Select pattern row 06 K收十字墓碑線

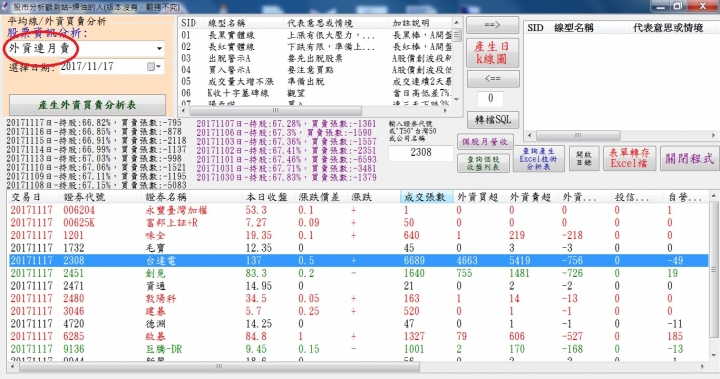coord(316,93)
